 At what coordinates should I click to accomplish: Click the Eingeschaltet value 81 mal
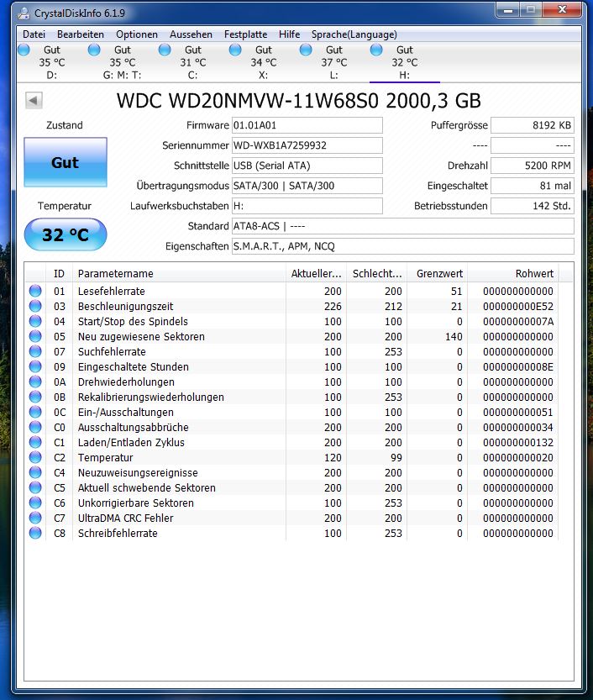coord(533,186)
